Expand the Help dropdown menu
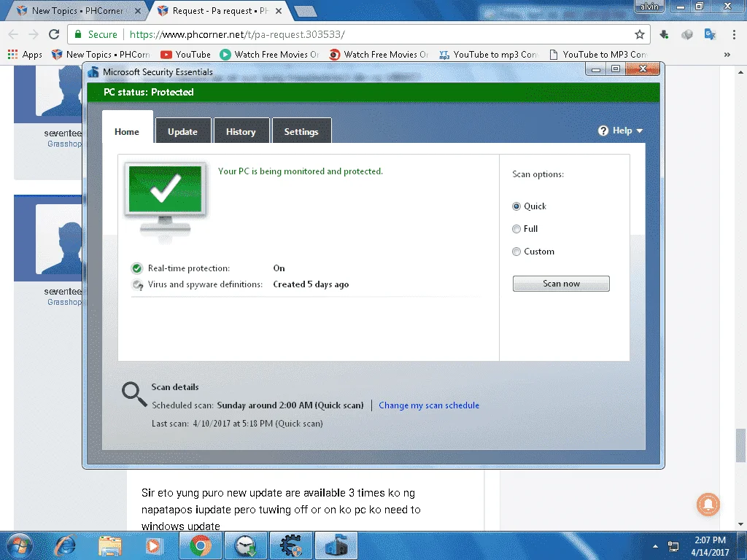The width and height of the screenshot is (747, 560). point(620,131)
